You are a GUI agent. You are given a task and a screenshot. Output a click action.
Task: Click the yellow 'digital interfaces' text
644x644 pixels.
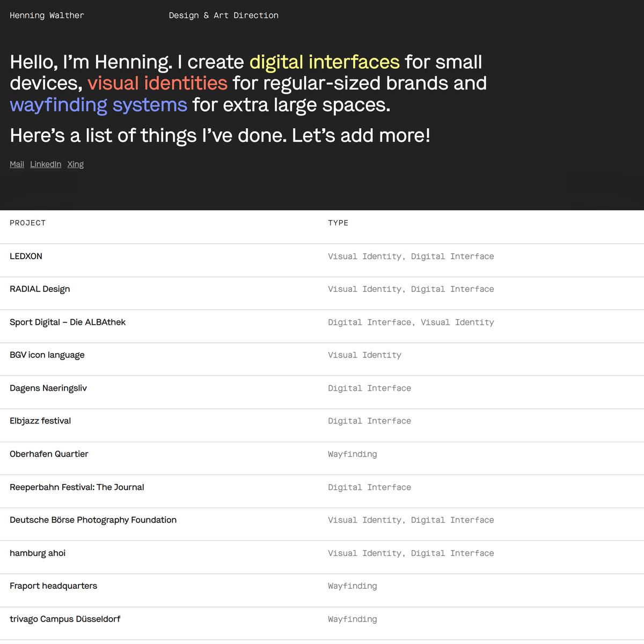coord(324,62)
